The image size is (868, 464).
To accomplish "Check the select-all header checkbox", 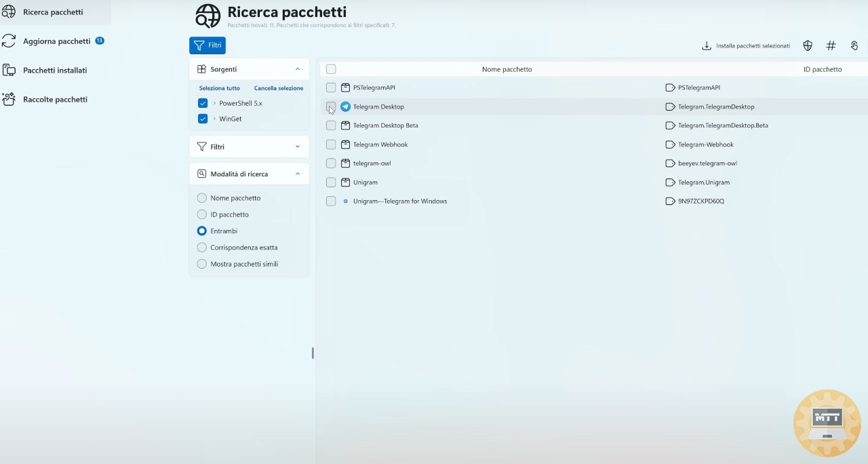I will [x=331, y=69].
